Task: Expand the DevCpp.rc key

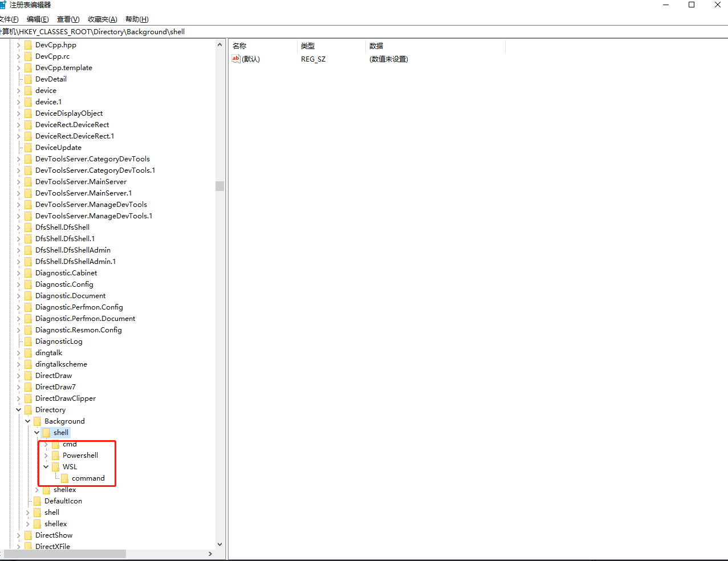Action: [x=18, y=56]
